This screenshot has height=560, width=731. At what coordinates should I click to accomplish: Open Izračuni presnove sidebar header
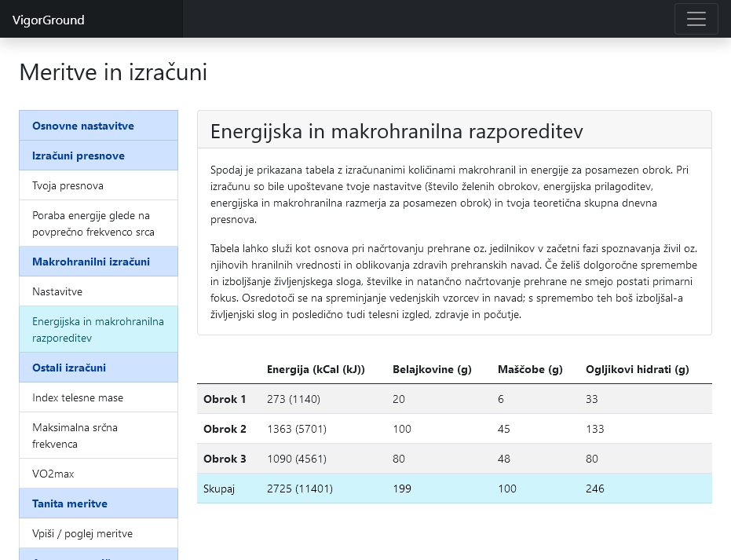tap(79, 156)
